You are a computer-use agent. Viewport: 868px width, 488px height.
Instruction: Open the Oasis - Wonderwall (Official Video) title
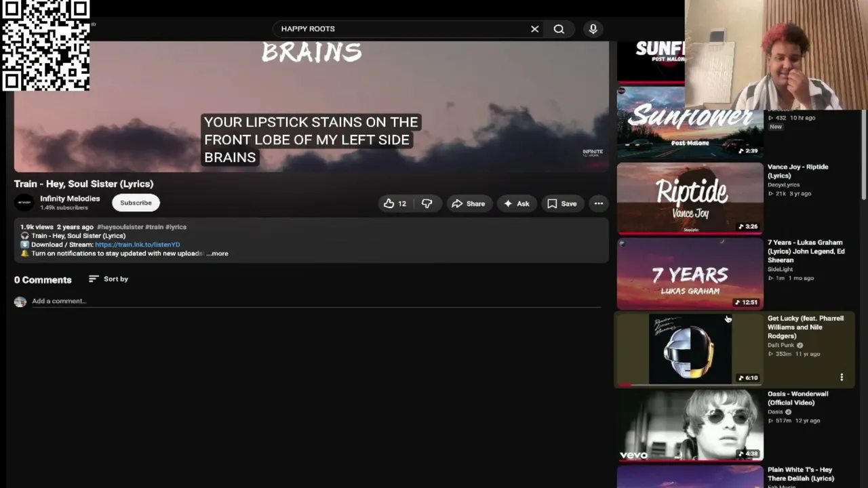tap(798, 399)
